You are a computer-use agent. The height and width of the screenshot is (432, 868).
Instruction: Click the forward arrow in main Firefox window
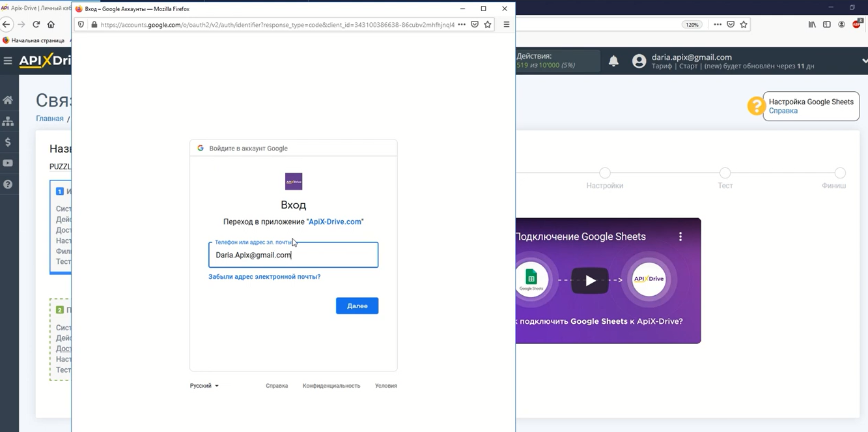pyautogui.click(x=21, y=25)
